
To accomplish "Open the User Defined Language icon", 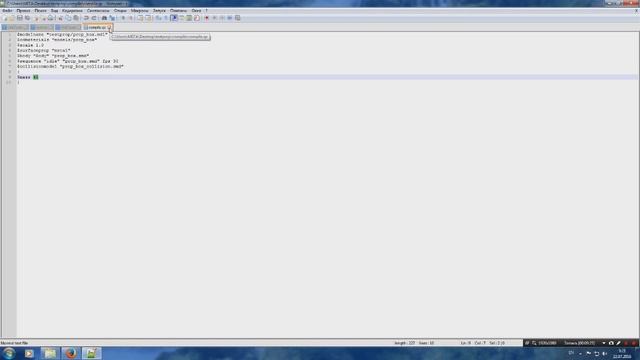I will coord(182,18).
